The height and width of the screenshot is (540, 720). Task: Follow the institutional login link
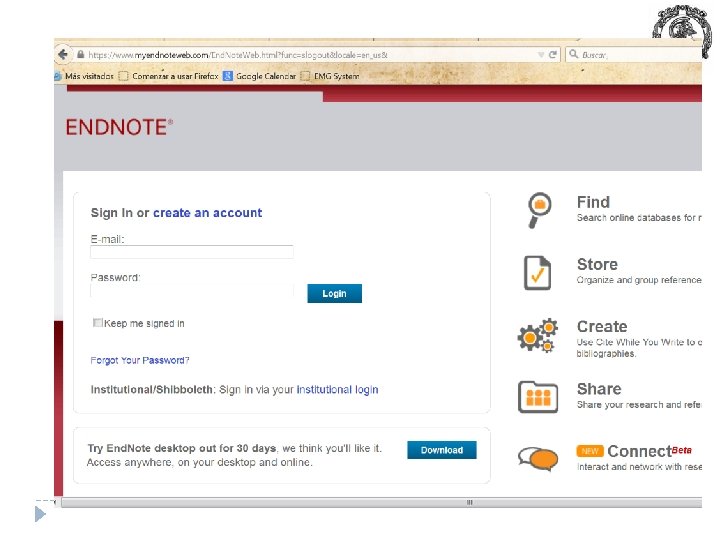(338, 389)
